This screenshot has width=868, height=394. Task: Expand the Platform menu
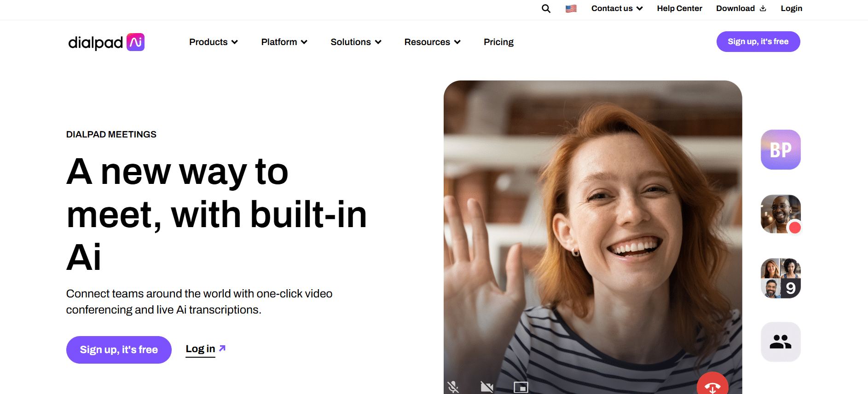[284, 42]
